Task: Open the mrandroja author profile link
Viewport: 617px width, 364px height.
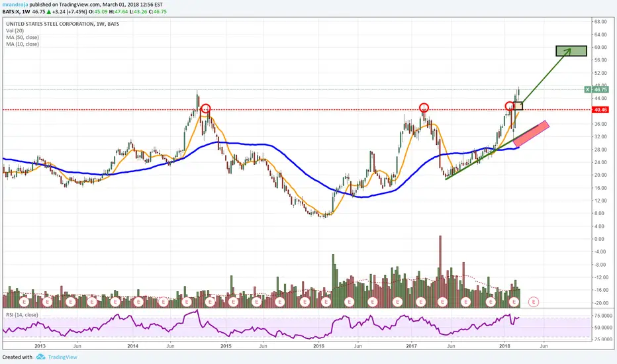Action: tap(15, 5)
